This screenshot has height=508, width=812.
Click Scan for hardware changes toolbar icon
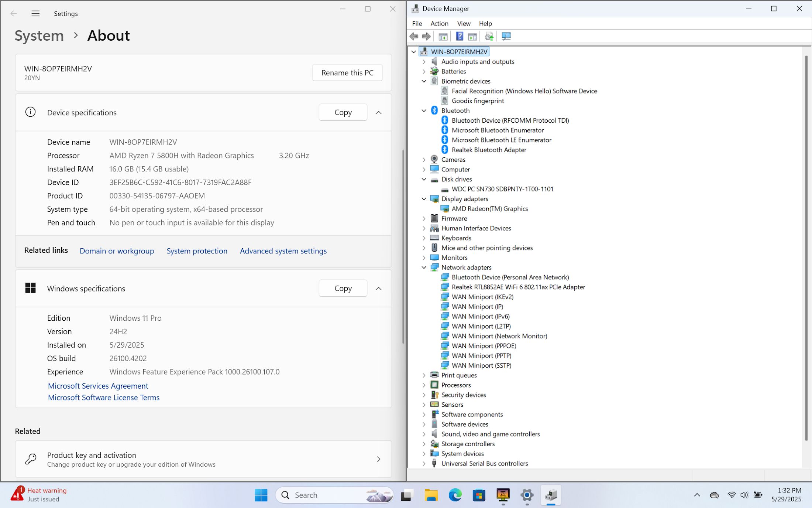click(506, 36)
